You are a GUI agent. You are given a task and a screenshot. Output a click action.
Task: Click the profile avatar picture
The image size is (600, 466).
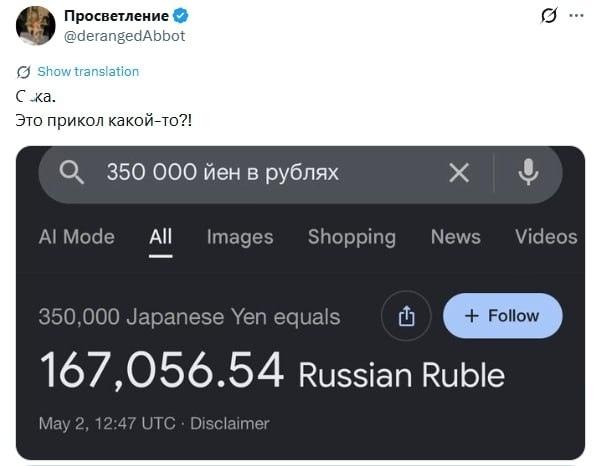(36, 26)
